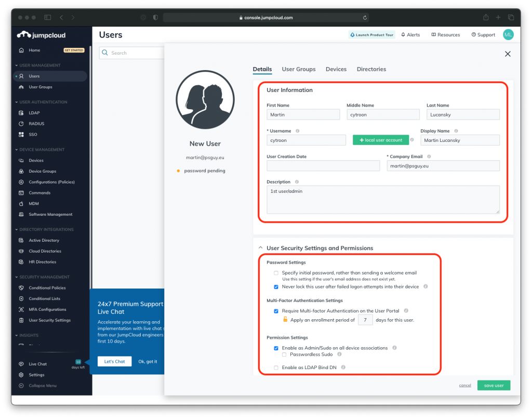
Task: Open the Software Management icon
Action: click(x=21, y=214)
